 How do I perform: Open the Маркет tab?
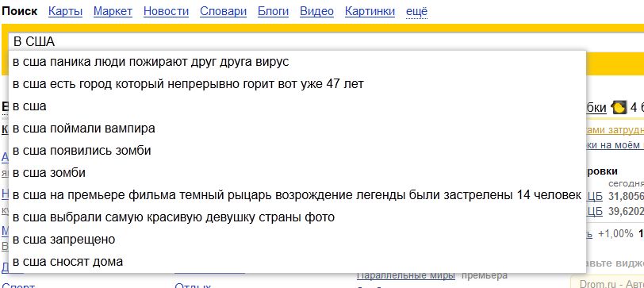(x=113, y=11)
